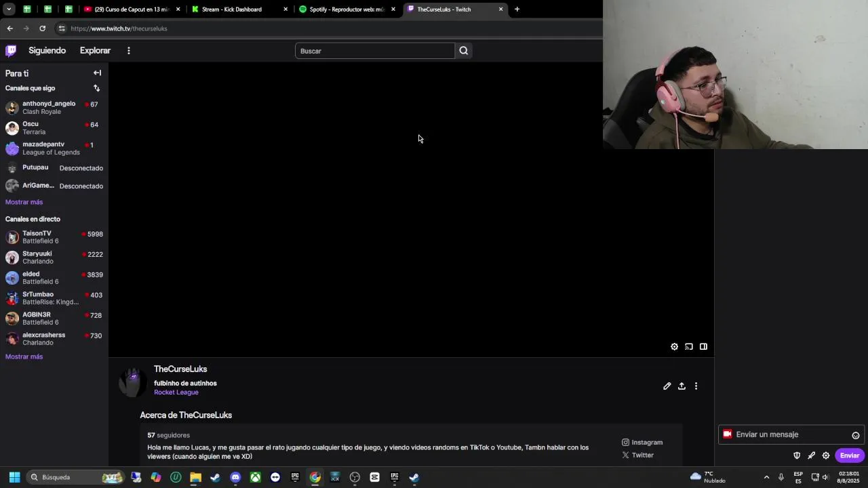The image size is (868, 488).
Task: Reload the Twitch page
Action: pyautogui.click(x=42, y=28)
